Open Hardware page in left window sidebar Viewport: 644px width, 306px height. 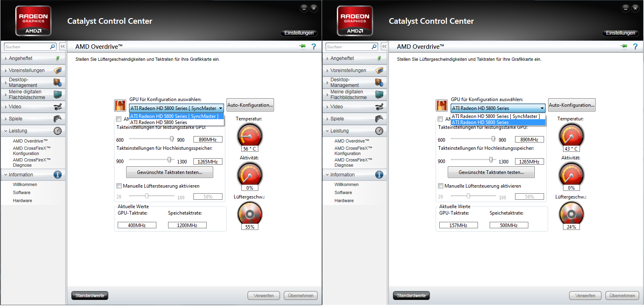click(x=23, y=201)
